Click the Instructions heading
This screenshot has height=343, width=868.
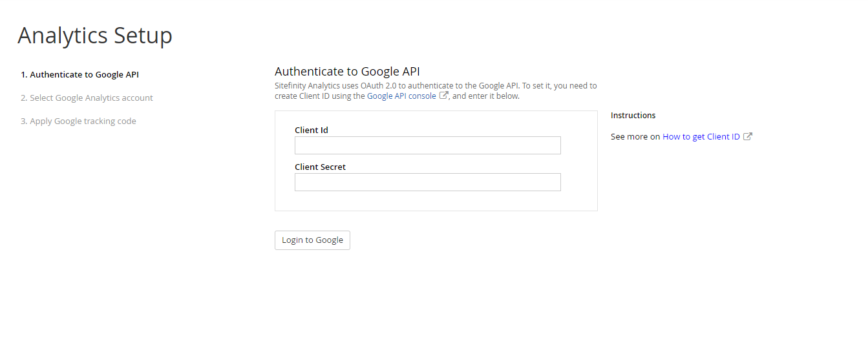633,115
